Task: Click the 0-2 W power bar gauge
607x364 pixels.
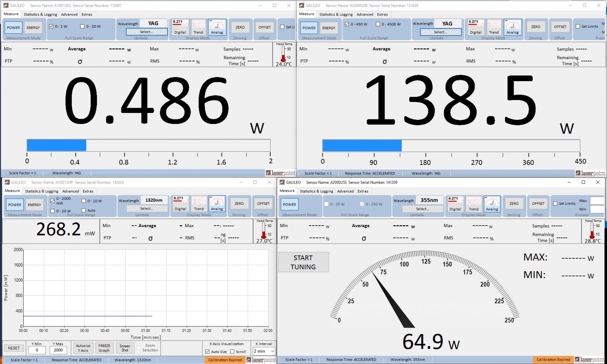Action: click(148, 145)
